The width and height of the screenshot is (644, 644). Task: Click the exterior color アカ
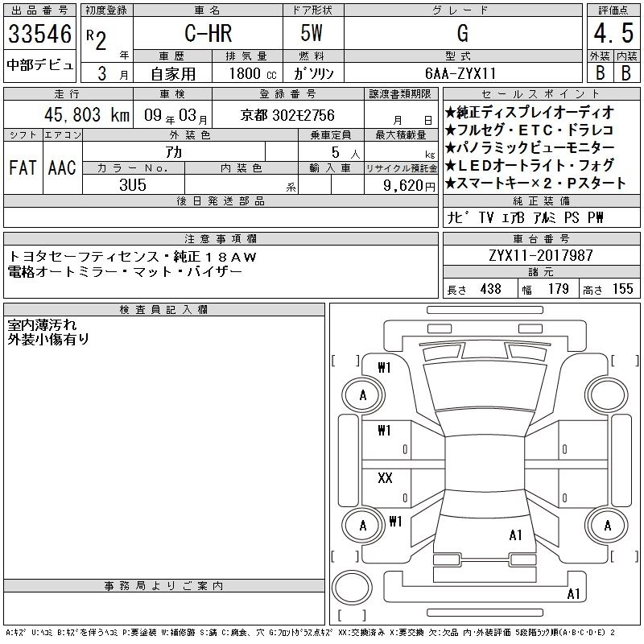coord(174,152)
